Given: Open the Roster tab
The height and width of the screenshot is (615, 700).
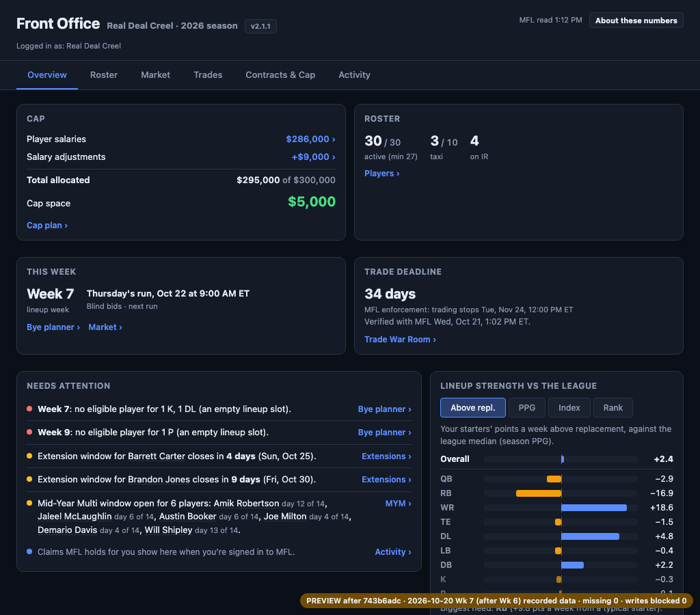Looking at the screenshot, I should (x=104, y=75).
